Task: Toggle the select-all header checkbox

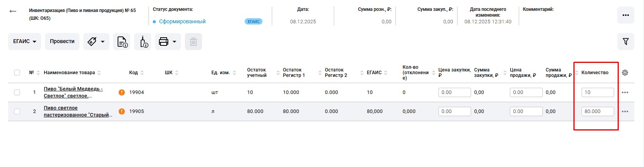Action: click(17, 73)
